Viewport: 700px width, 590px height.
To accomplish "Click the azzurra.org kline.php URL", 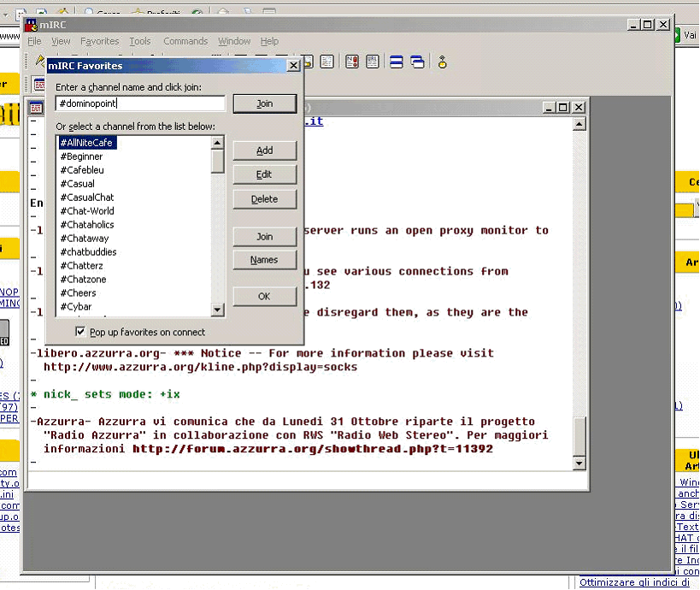I will 201,367.
